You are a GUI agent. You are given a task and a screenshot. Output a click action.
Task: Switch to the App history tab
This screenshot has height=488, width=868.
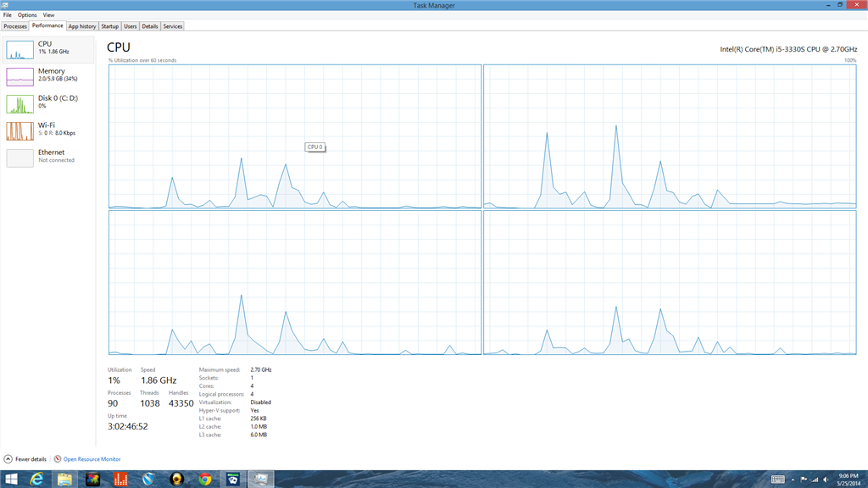coord(82,26)
